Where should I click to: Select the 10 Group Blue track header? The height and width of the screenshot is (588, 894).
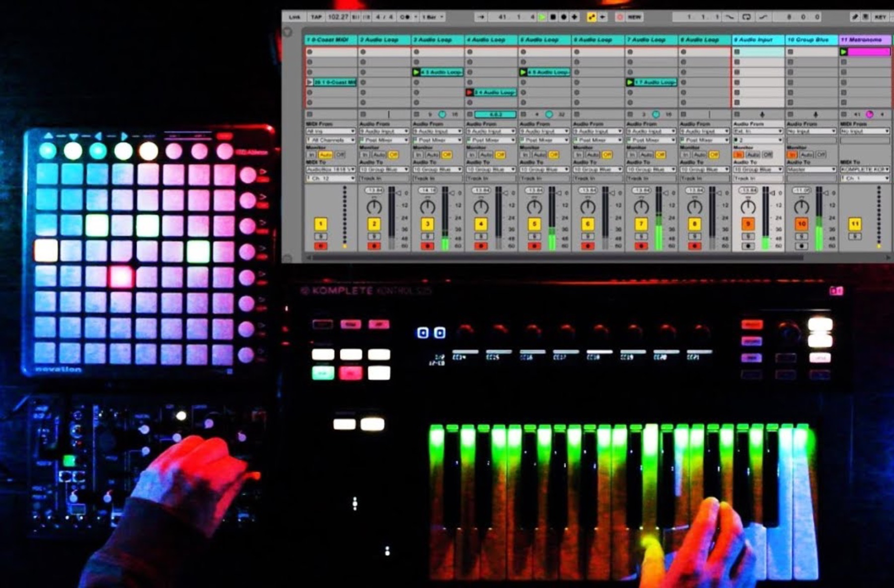point(811,39)
